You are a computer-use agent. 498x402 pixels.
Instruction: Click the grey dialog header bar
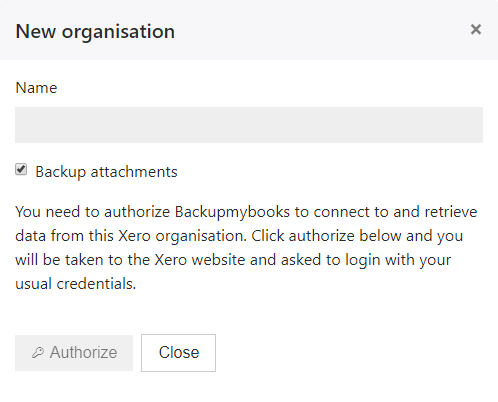tap(249, 30)
